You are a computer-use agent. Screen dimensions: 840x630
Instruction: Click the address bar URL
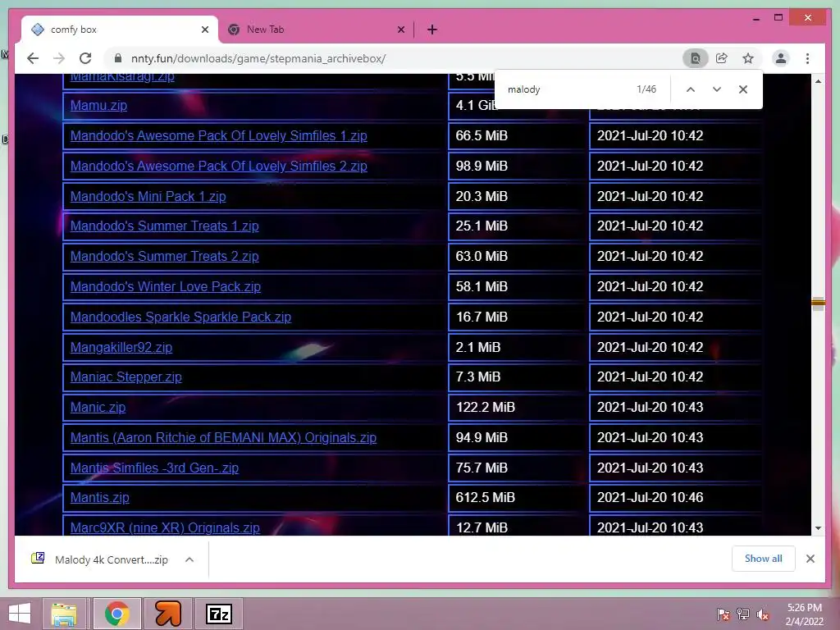(x=258, y=58)
